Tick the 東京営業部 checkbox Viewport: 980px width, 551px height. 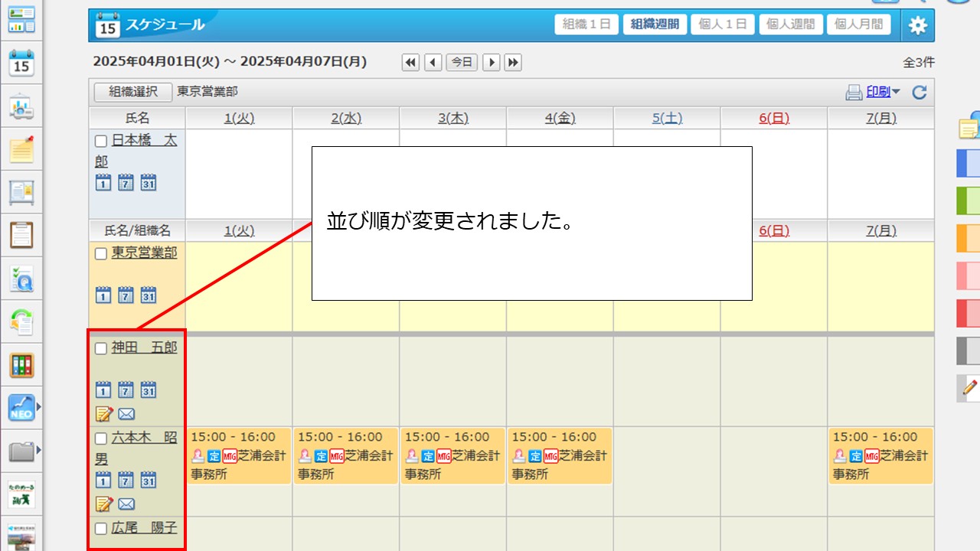click(x=100, y=254)
